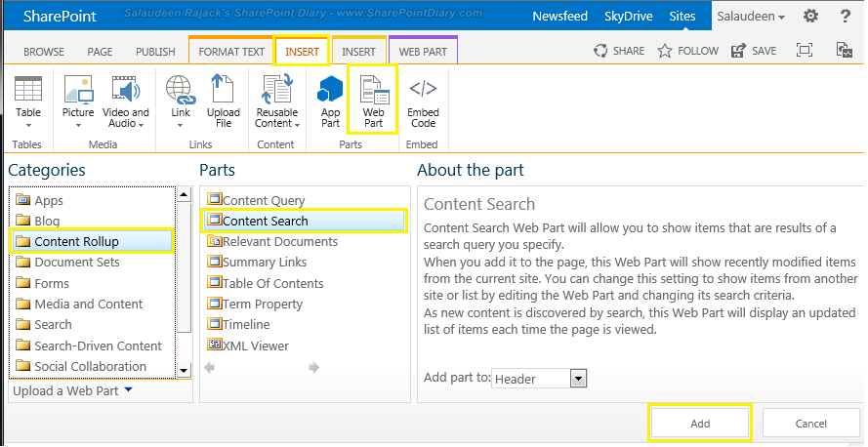The image size is (868, 447).
Task: Click the Embed Code icon
Action: [423, 89]
